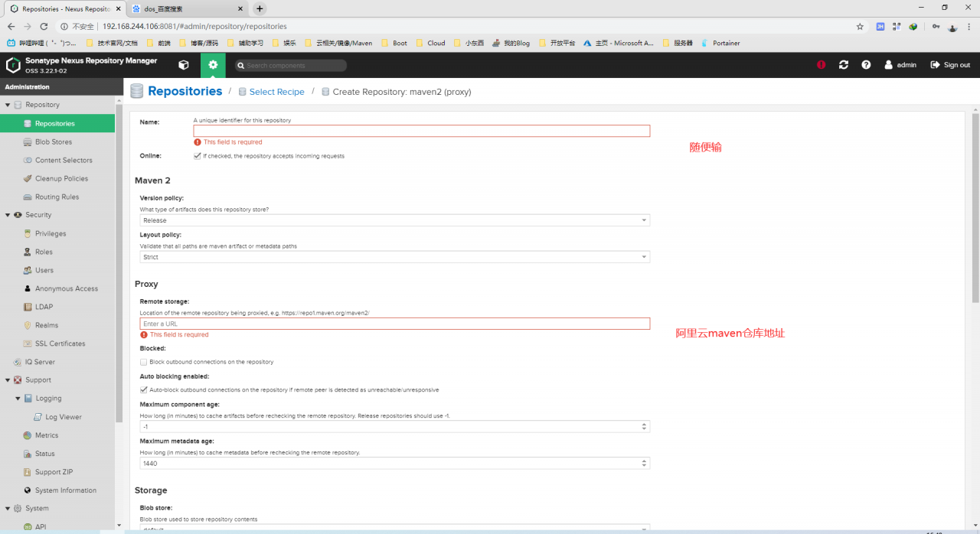Click the Routing Rules sidebar icon
The width and height of the screenshot is (980, 534).
(28, 197)
